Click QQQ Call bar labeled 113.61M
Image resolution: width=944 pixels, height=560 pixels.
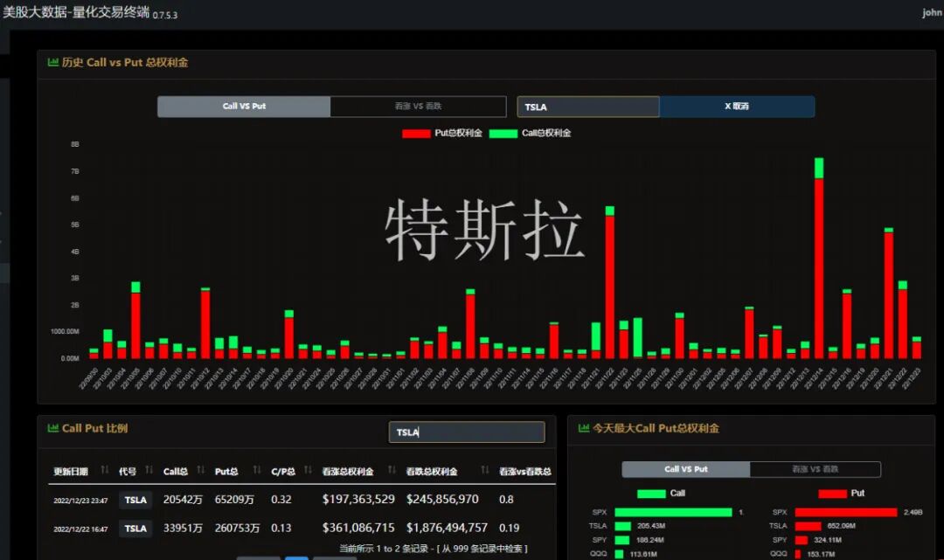coord(619,554)
